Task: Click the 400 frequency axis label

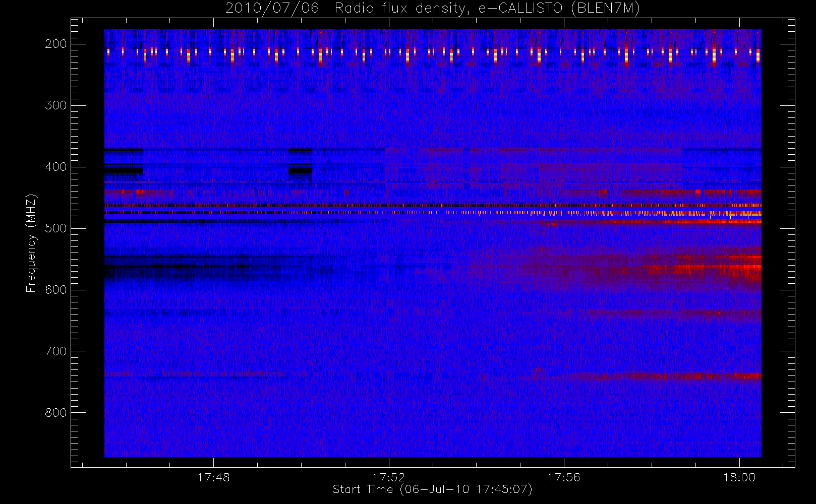Action: [x=56, y=167]
